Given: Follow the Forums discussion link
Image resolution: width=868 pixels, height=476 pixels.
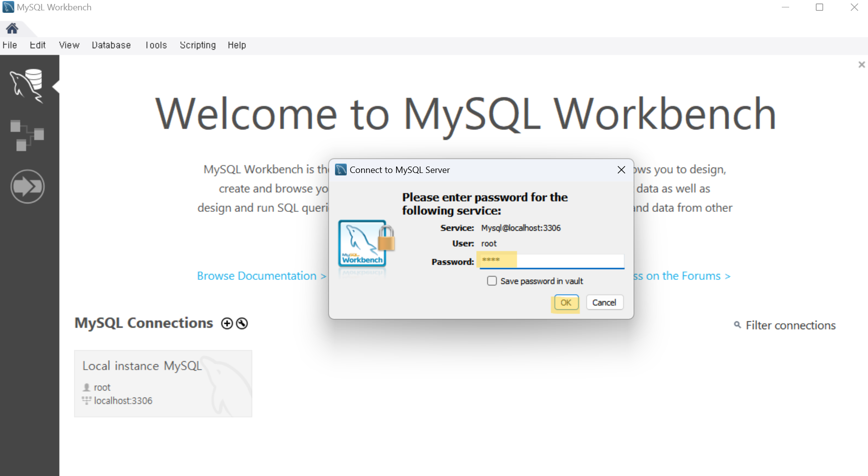Looking at the screenshot, I should (x=682, y=276).
